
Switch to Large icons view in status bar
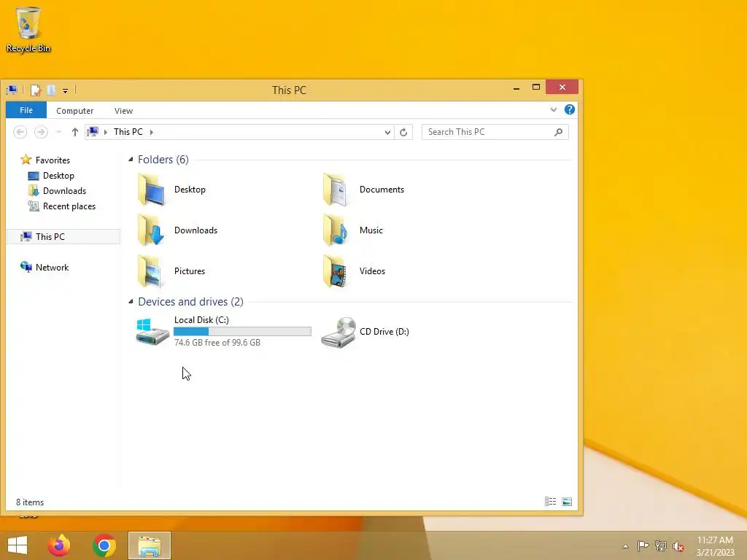tap(566, 502)
